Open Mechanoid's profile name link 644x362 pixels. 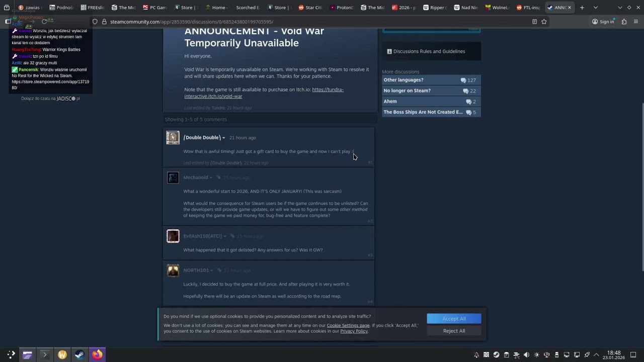point(196,177)
